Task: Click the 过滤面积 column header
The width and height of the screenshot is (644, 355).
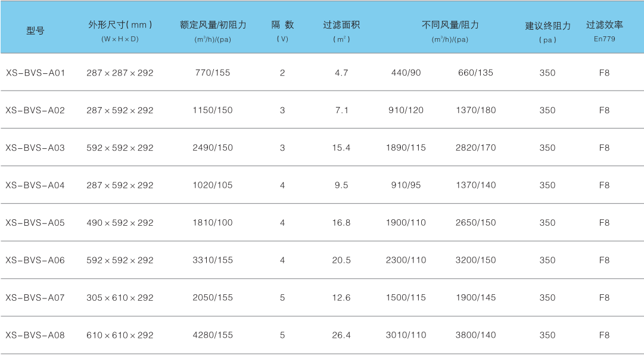Action: [x=341, y=25]
